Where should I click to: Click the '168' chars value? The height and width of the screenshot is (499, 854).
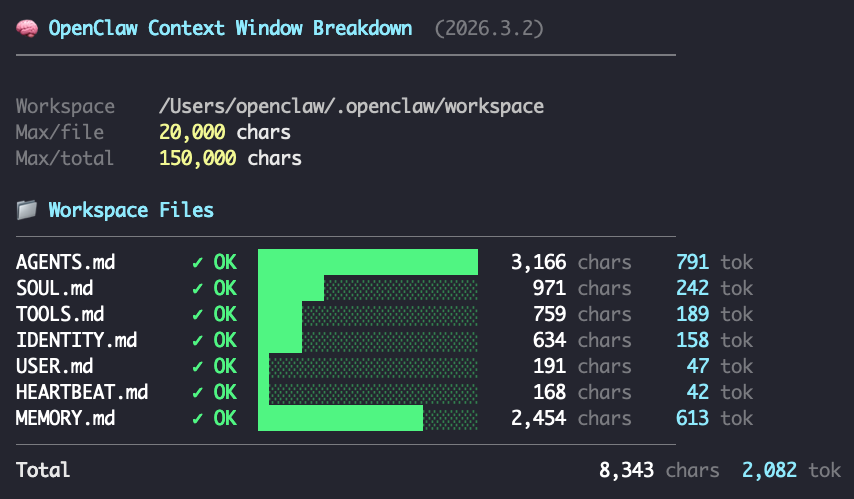click(x=550, y=392)
